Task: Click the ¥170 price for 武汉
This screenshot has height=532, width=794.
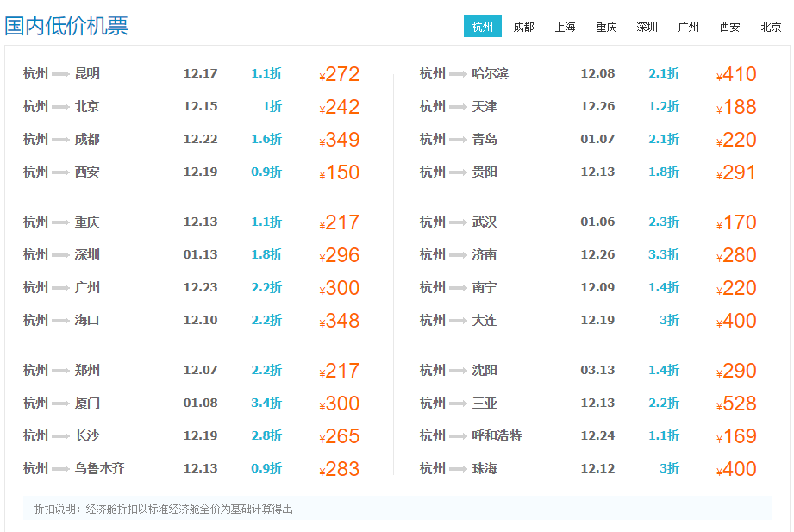Action: click(736, 222)
